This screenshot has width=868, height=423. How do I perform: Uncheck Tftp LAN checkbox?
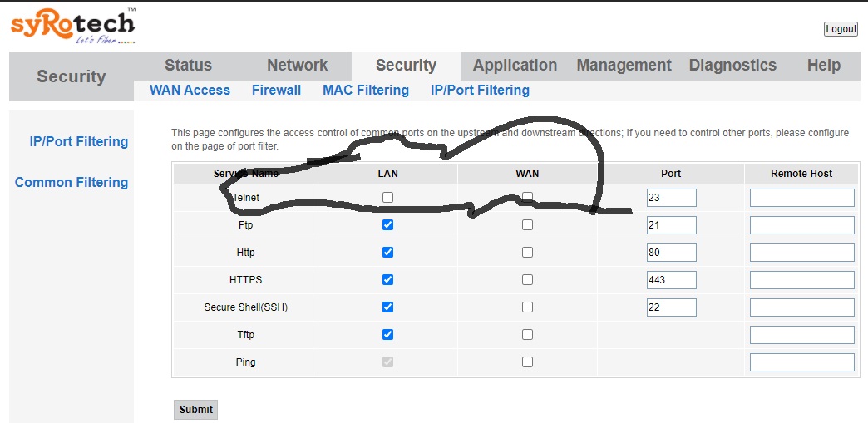pyautogui.click(x=388, y=334)
